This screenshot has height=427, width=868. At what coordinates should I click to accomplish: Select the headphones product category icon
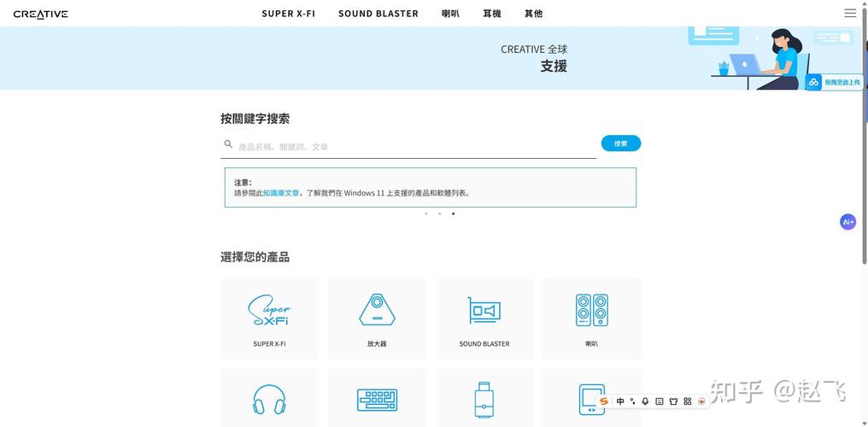pos(270,398)
